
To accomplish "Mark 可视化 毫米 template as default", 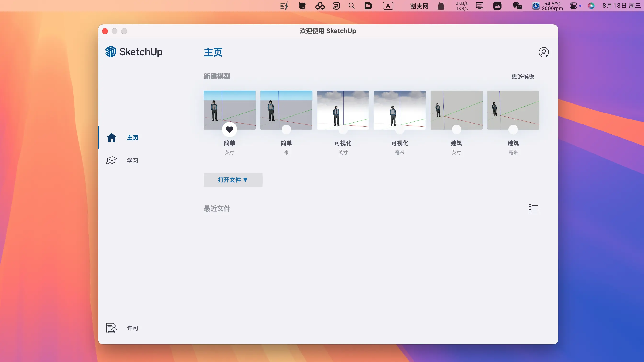I will tap(400, 130).
